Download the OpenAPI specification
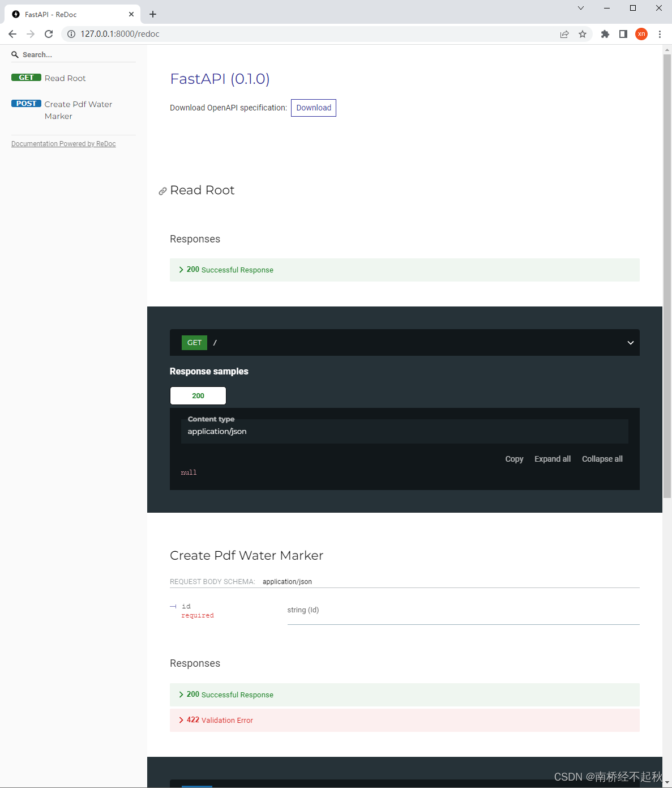This screenshot has width=672, height=788. [314, 108]
